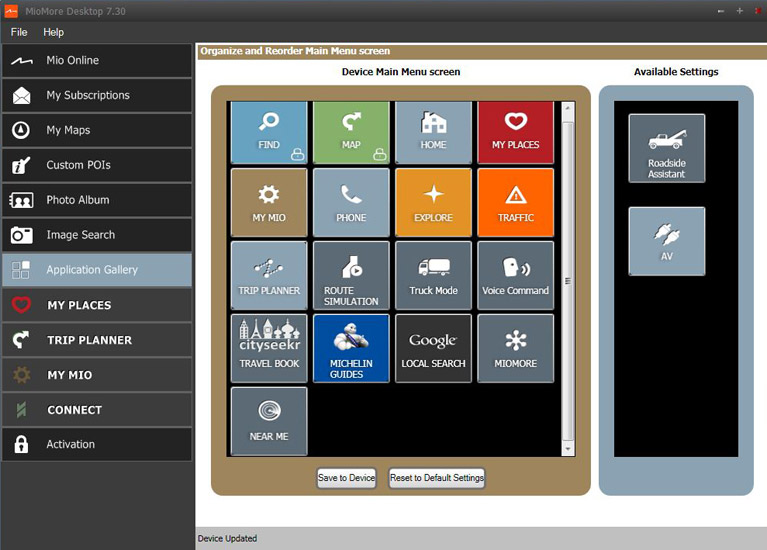Select the cityseekr TRAVEL BOOK tile

coord(269,348)
